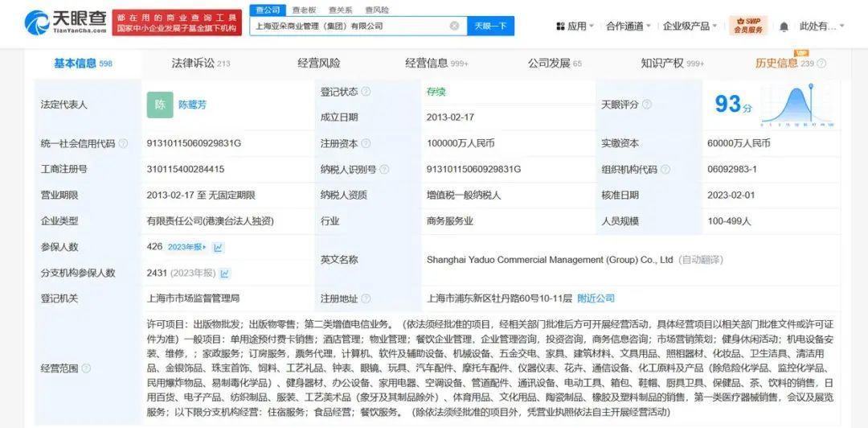Select the 查关系 search tab
This screenshot has width=868, height=428.
(x=341, y=10)
